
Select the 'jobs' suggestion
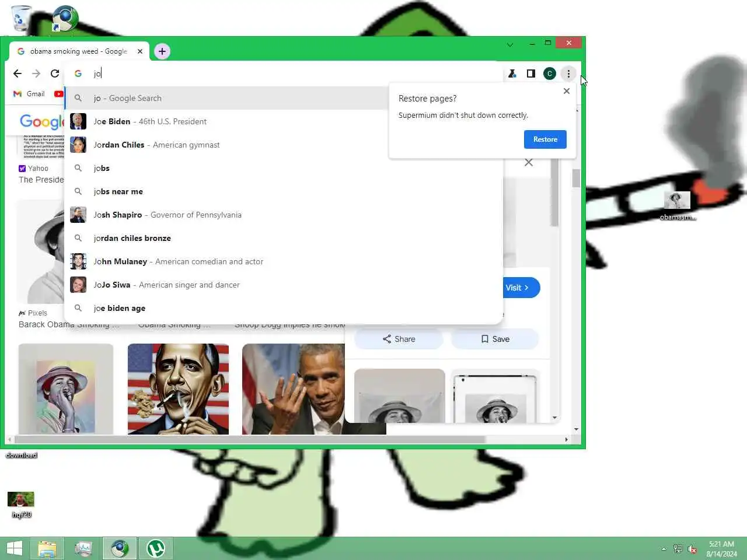click(284, 168)
